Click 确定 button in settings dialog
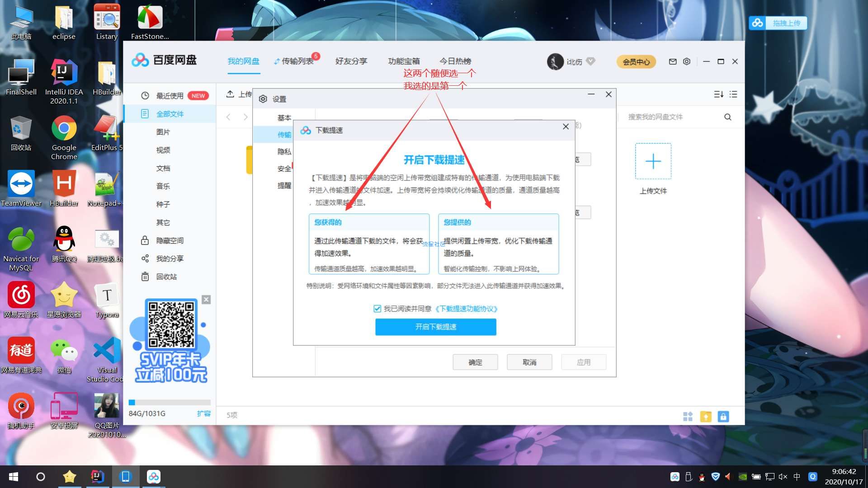The image size is (868, 488). 475,362
